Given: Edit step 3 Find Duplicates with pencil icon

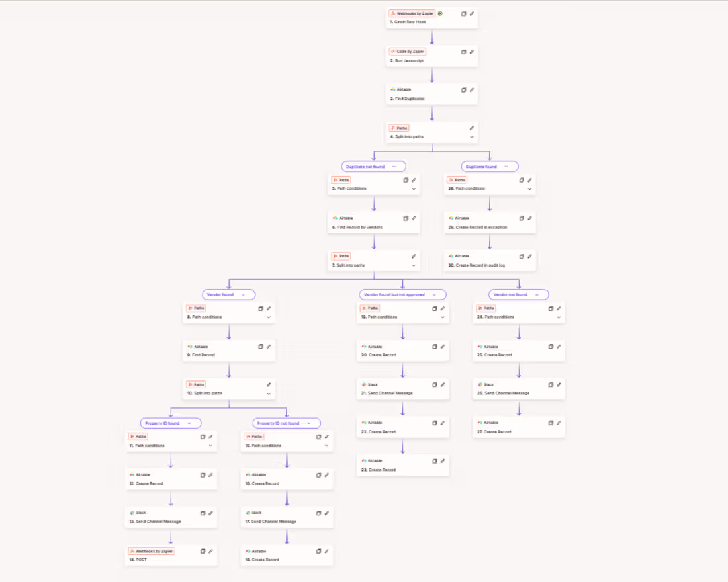Looking at the screenshot, I should point(472,89).
